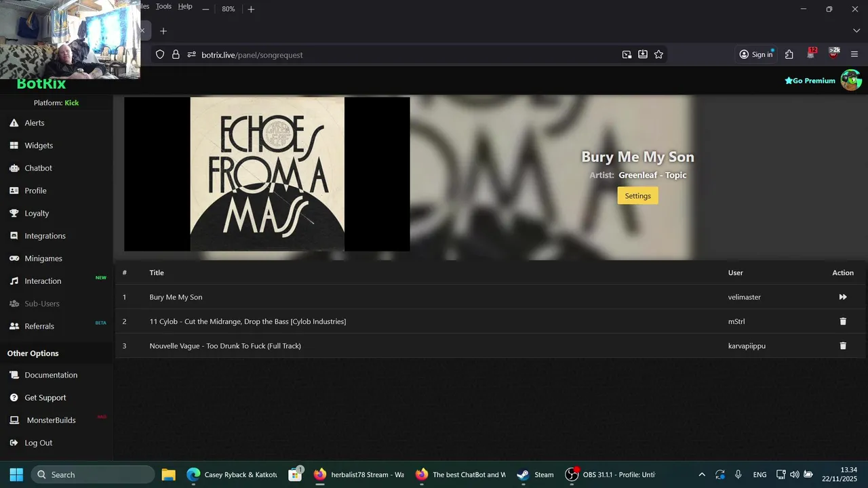Switch to OBS 31.1.1 taskbar window

coord(610,474)
